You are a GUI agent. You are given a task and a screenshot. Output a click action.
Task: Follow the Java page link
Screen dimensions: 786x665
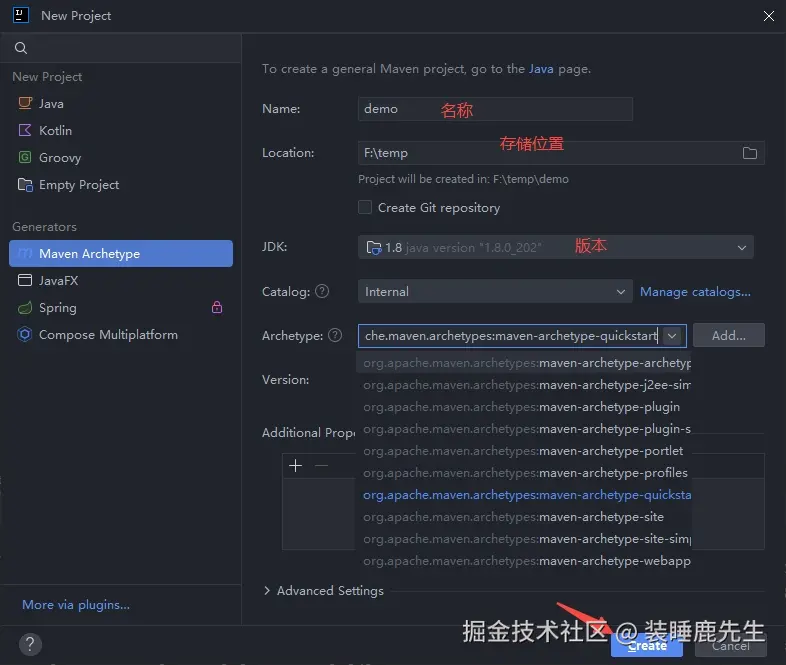541,69
